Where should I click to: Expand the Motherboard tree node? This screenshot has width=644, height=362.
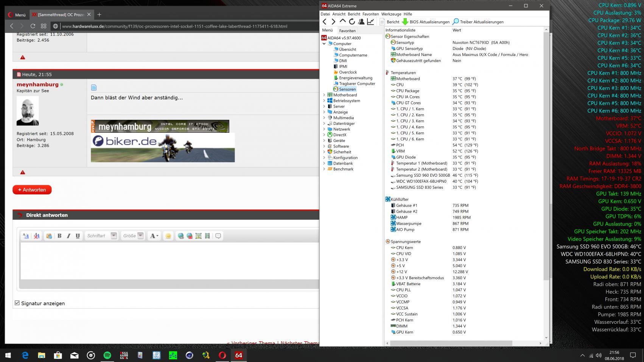[x=324, y=95]
